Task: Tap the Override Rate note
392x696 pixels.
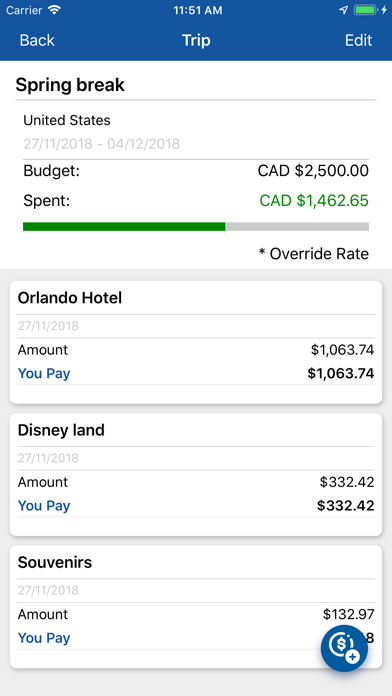Action: pyautogui.click(x=314, y=254)
